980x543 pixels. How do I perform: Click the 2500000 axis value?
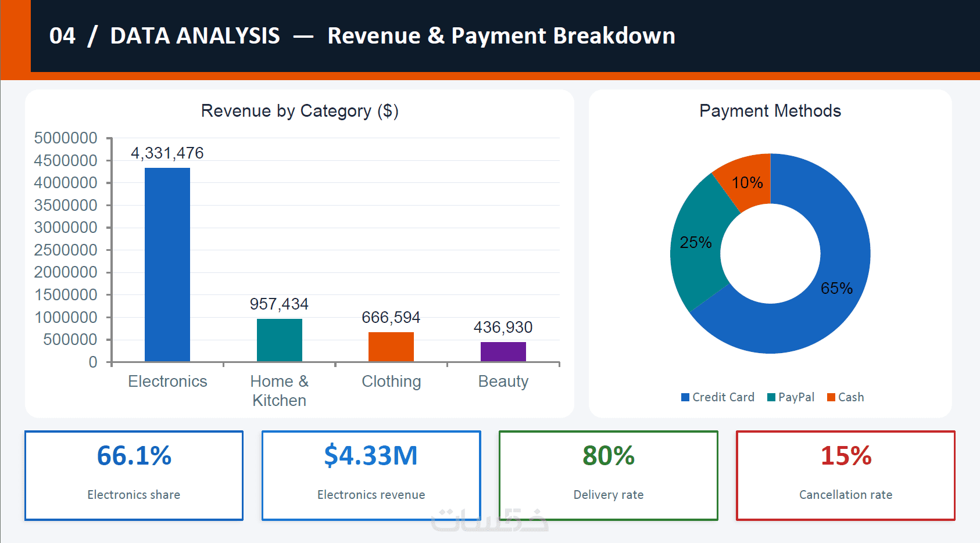[66, 250]
